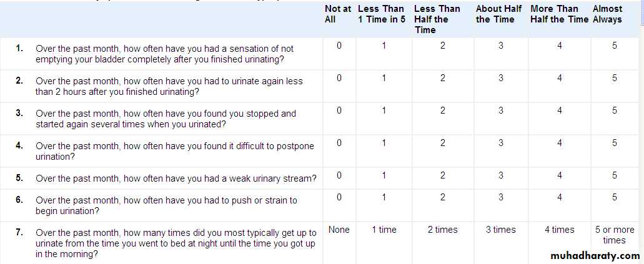Choose "None" for nighttime urination question
Screen dimensions: 644x264
tap(339, 230)
